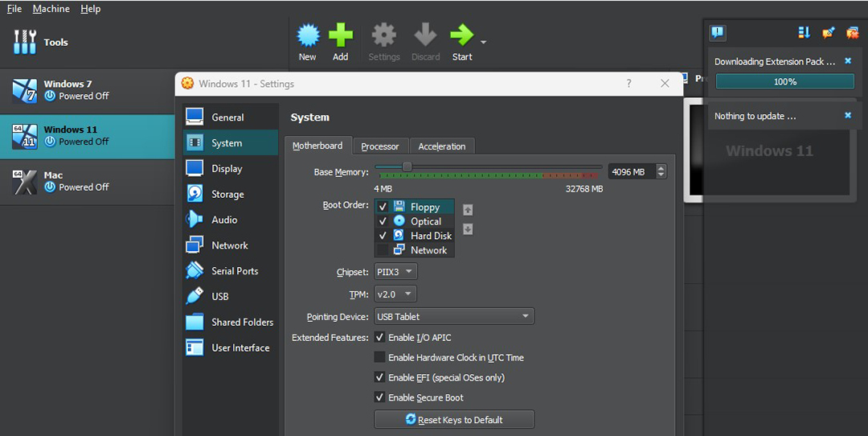Open the Pointing Device USB Tablet dropdown
The width and height of the screenshot is (868, 436).
454,316
